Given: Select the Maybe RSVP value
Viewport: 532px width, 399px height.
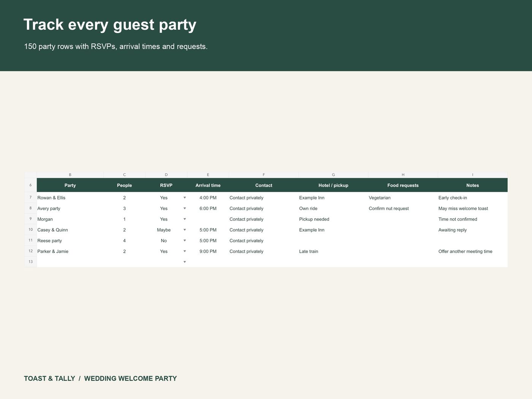Looking at the screenshot, I should click(x=164, y=230).
